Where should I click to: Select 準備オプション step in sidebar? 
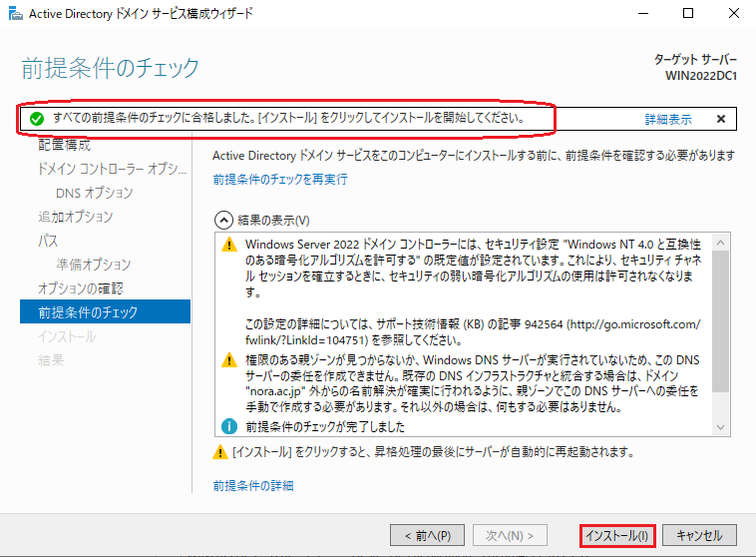click(x=94, y=265)
